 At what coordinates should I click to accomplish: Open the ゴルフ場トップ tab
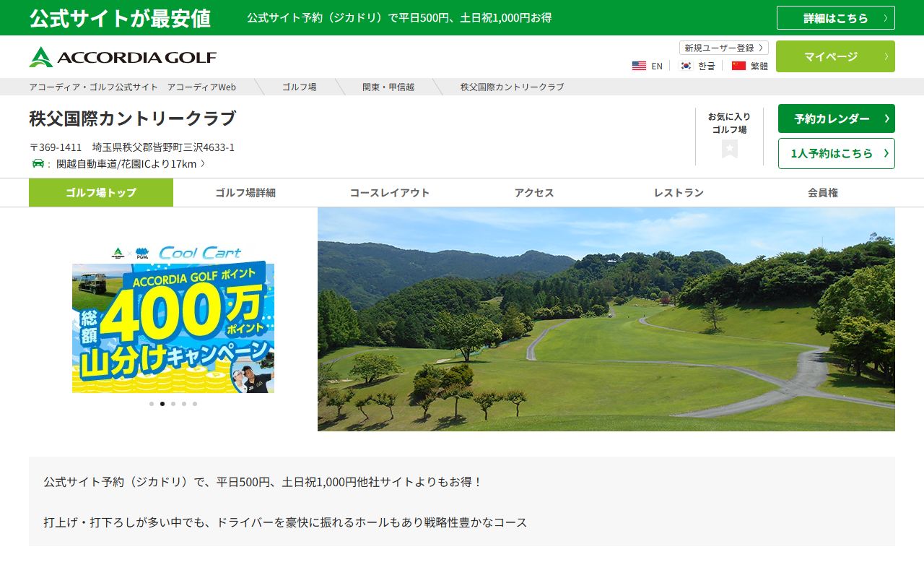[101, 193]
